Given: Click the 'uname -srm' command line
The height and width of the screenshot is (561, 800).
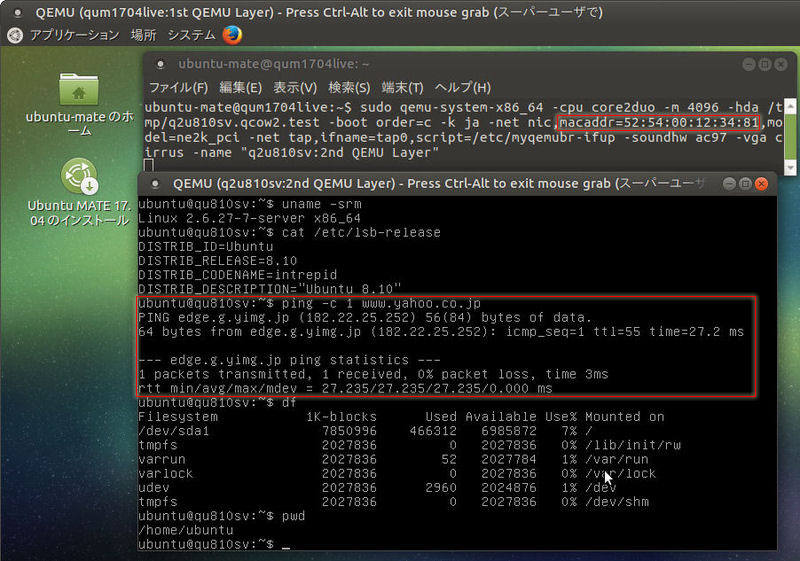Looking at the screenshot, I should click(250, 204).
